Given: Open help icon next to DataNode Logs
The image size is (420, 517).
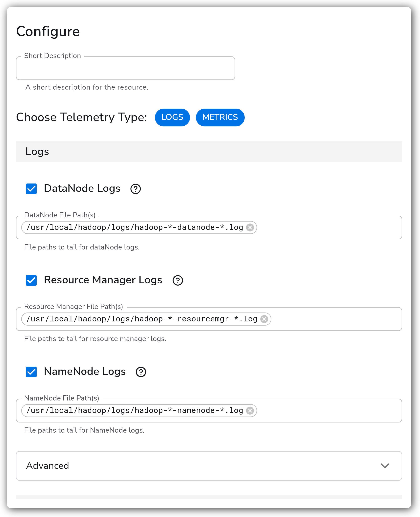Looking at the screenshot, I should click(x=136, y=189).
